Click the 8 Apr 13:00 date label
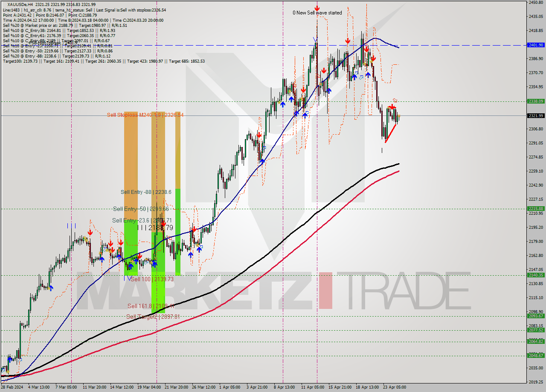The height and width of the screenshot is (392, 546). 285,387
